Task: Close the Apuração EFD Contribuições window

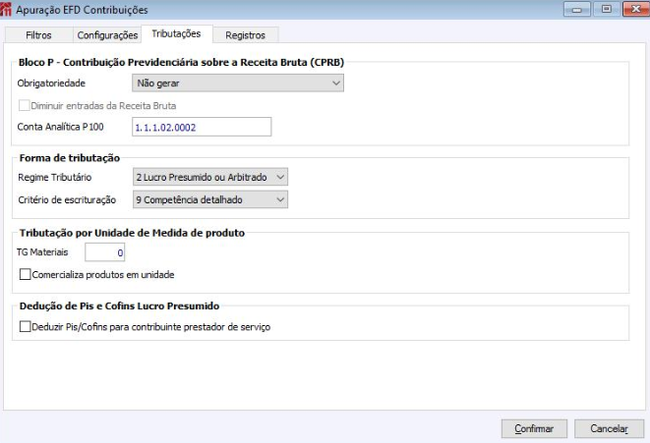Action: [x=636, y=9]
